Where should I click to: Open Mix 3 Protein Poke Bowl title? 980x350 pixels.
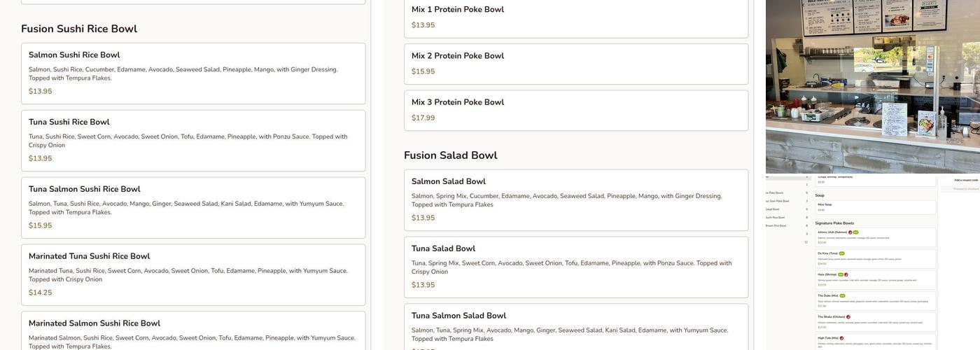(458, 102)
